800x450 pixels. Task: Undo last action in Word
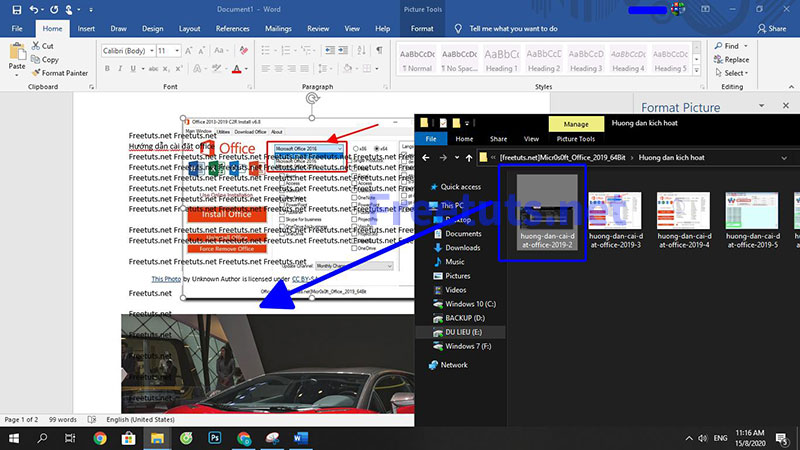[x=34, y=10]
